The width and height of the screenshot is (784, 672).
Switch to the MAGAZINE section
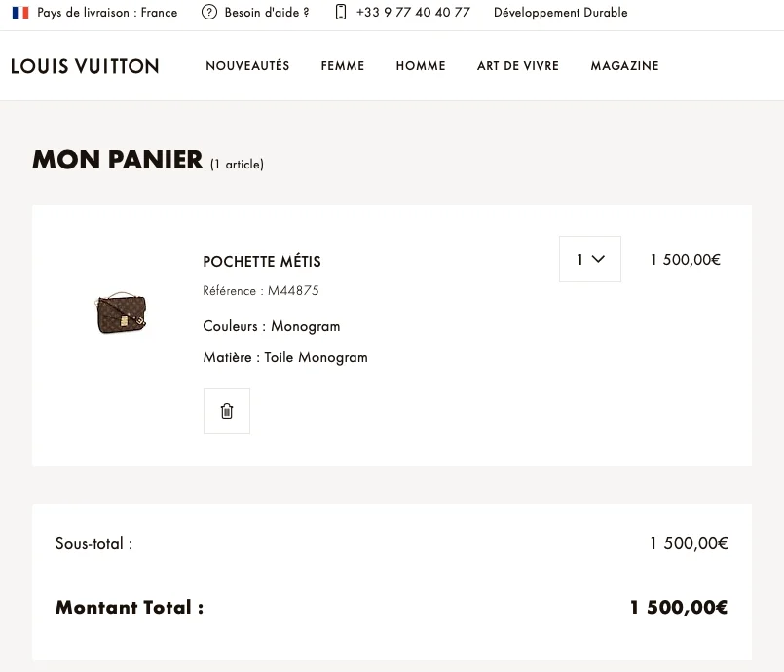pos(624,65)
